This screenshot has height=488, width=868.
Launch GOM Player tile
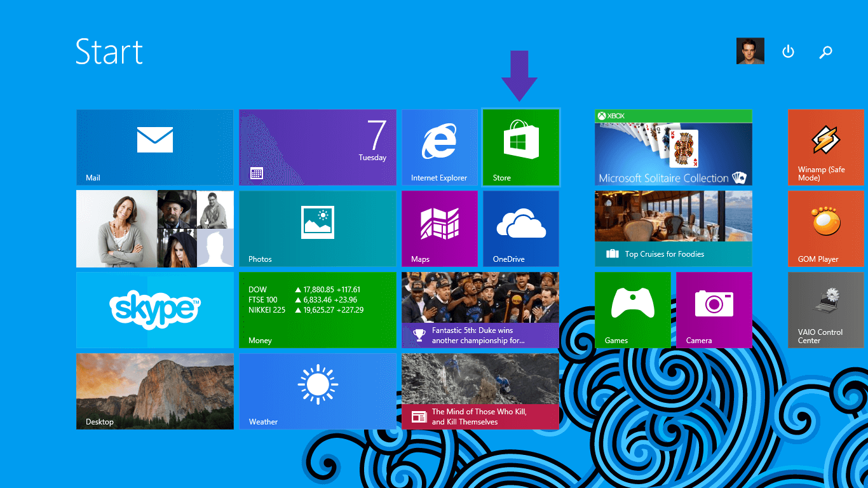(826, 229)
